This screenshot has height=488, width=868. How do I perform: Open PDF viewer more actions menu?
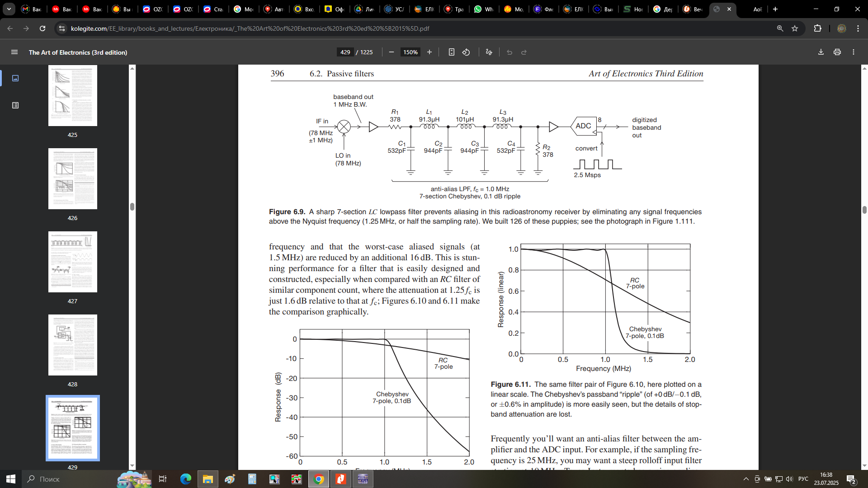point(854,52)
